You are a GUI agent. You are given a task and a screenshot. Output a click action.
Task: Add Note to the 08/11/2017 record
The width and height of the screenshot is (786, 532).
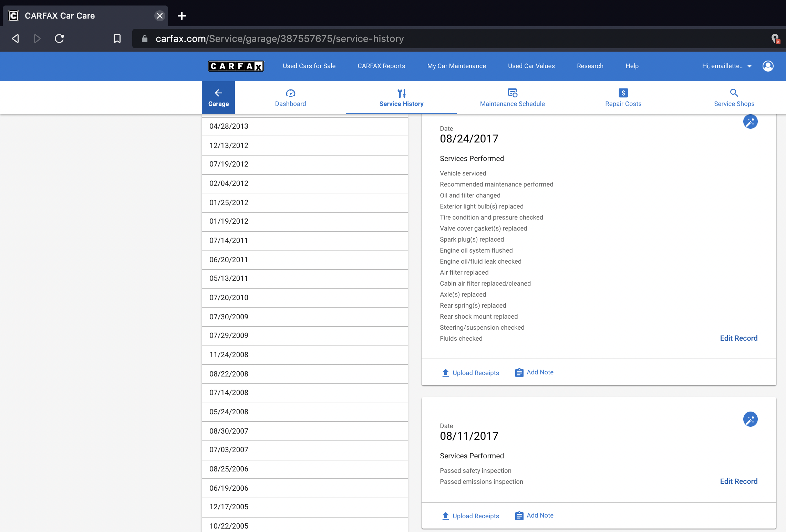pyautogui.click(x=534, y=515)
